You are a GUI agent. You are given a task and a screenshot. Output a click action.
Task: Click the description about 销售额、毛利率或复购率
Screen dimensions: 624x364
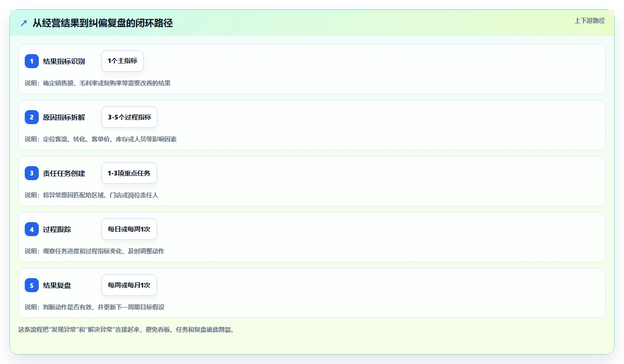(x=98, y=83)
